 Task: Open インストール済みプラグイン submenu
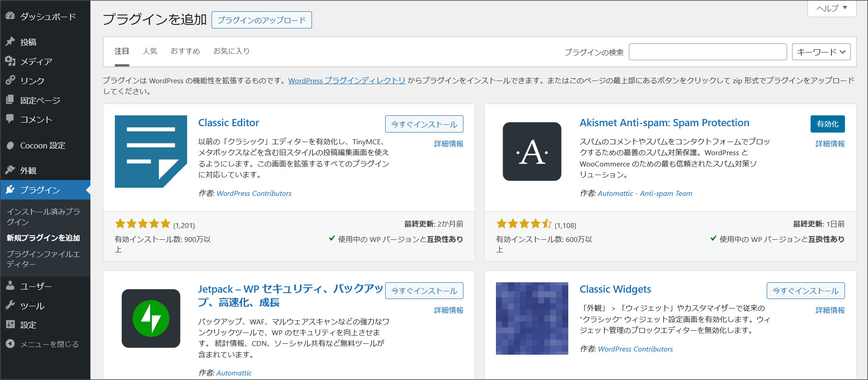[43, 217]
